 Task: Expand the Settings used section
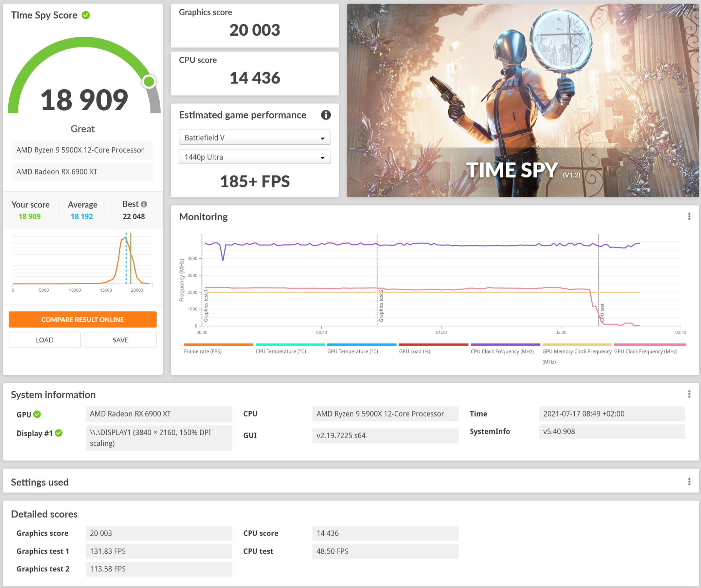(40, 481)
